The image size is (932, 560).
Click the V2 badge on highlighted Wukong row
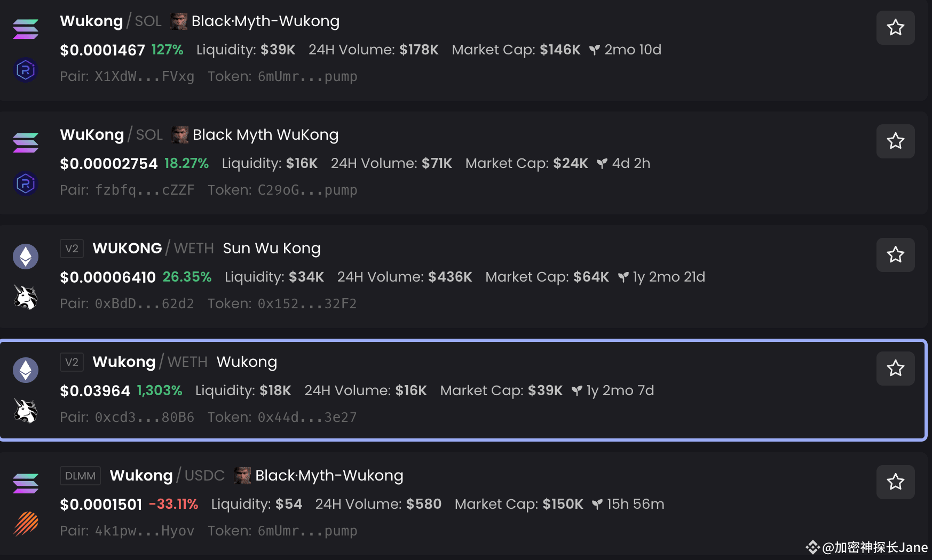pos(72,363)
